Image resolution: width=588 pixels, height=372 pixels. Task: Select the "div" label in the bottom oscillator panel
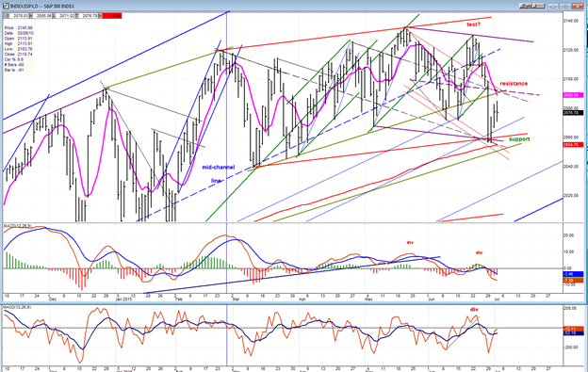(474, 310)
